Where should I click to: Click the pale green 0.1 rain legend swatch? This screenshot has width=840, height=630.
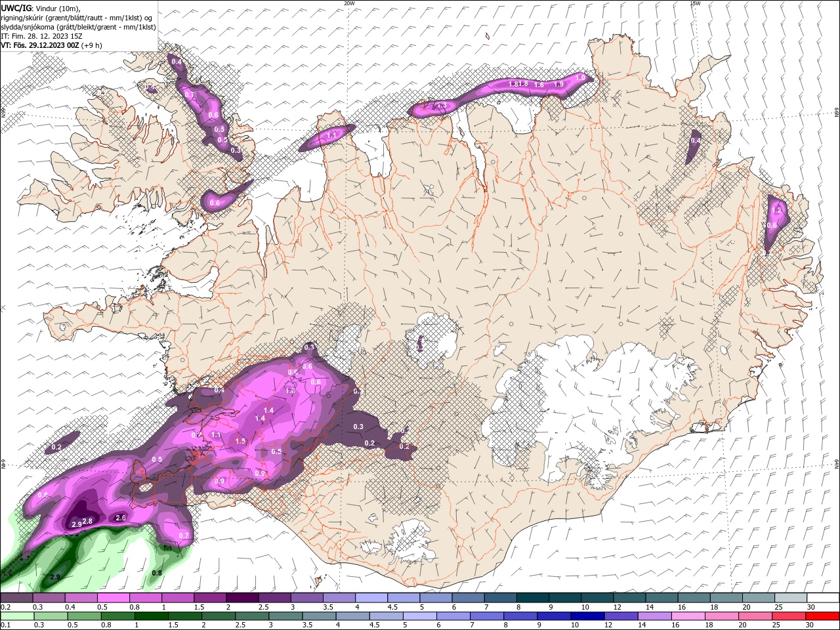pos(16,616)
